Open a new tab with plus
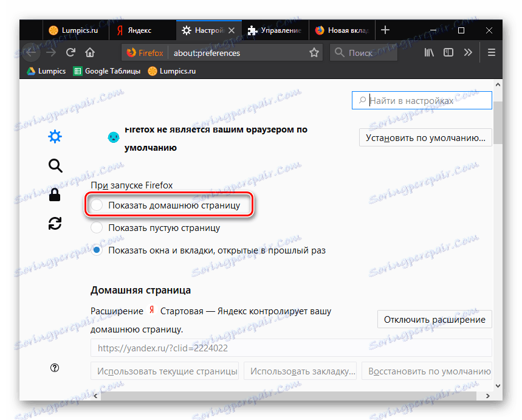Viewport: 522px width, 420px height. pos(385,30)
